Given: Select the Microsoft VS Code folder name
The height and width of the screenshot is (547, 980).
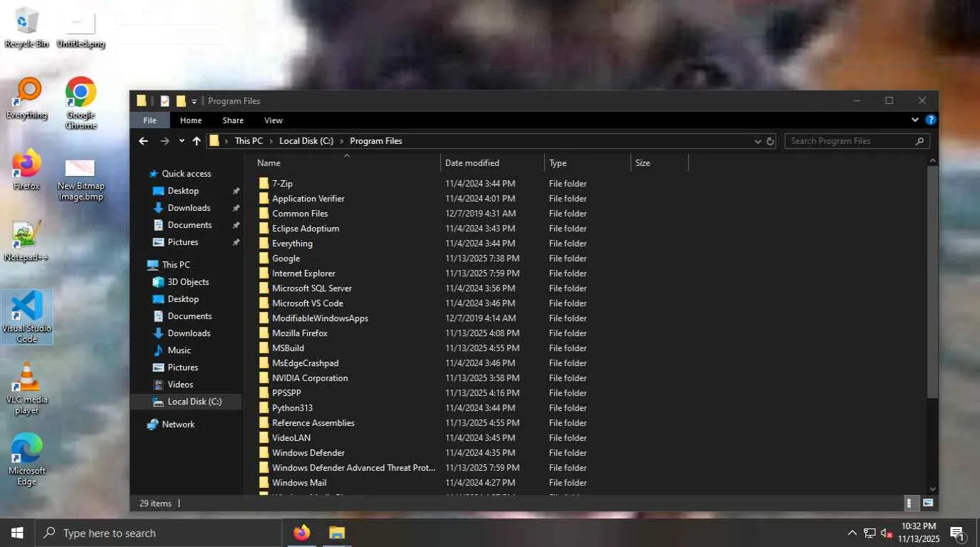Looking at the screenshot, I should point(308,303).
